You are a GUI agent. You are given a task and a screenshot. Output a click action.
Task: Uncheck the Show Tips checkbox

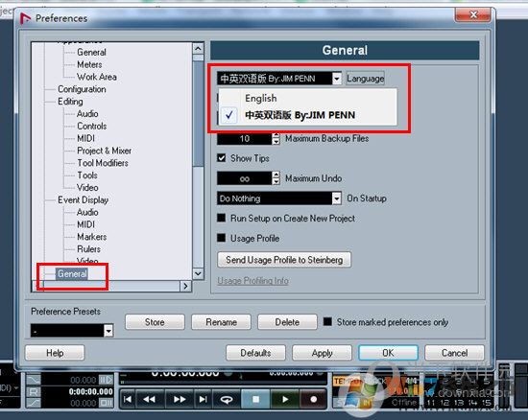tap(221, 157)
